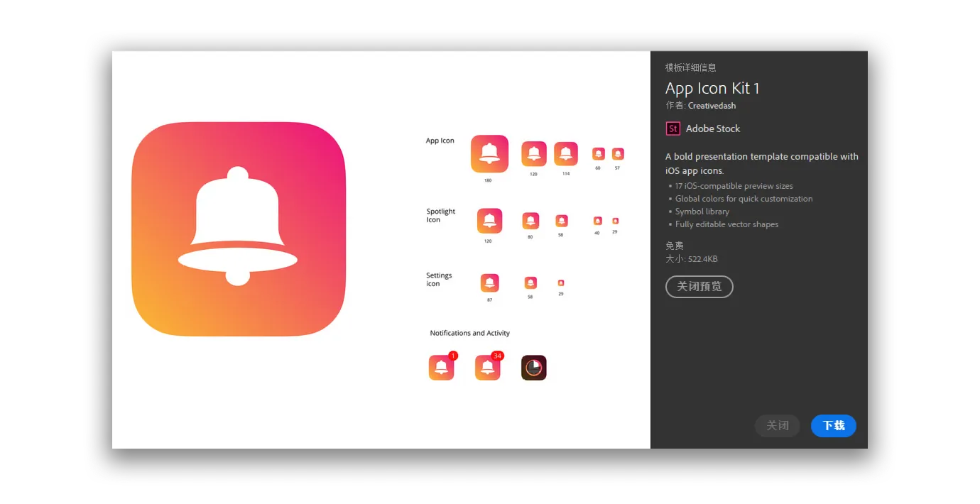This screenshot has height=504, width=980.
Task: Select the App Icon Kit 1 title
Action: coord(712,88)
